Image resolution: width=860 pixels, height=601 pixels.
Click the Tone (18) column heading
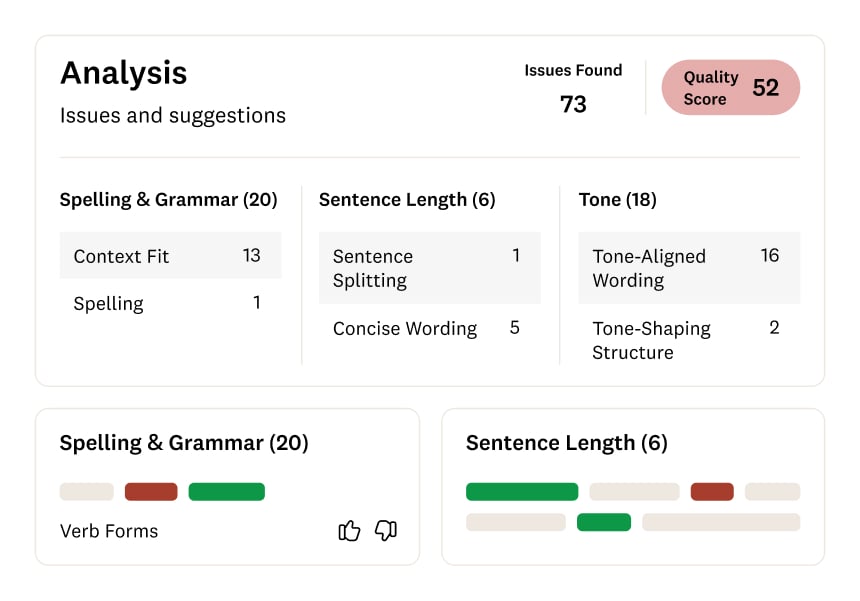617,200
